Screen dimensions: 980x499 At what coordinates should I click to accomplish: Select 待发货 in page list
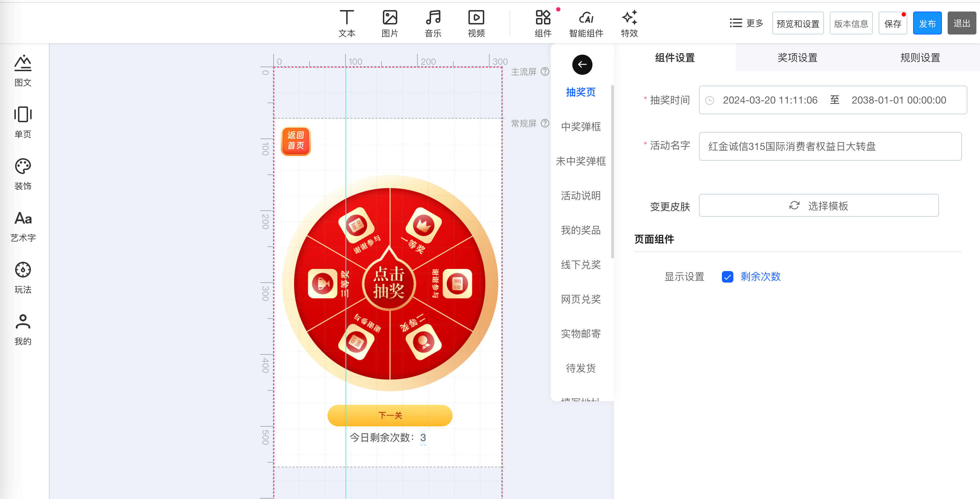click(581, 368)
